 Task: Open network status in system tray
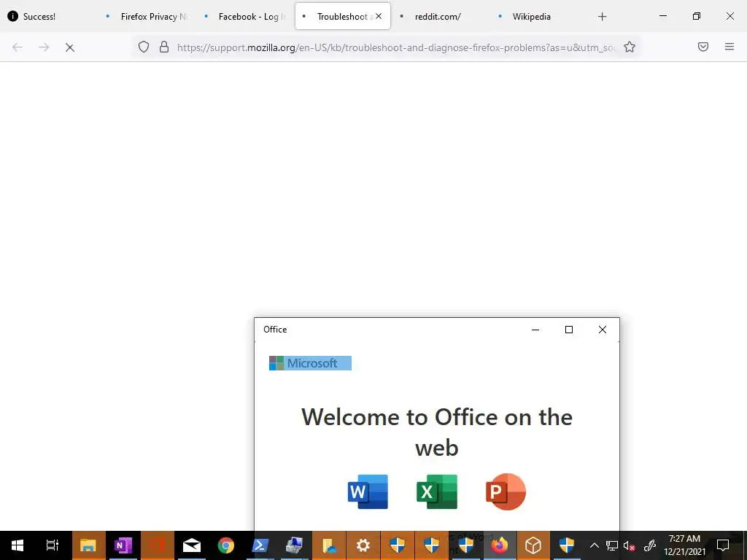(x=612, y=545)
